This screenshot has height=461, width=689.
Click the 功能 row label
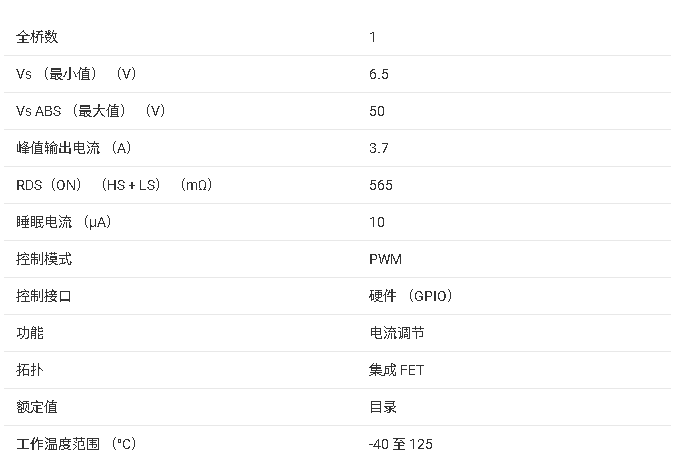31,333
